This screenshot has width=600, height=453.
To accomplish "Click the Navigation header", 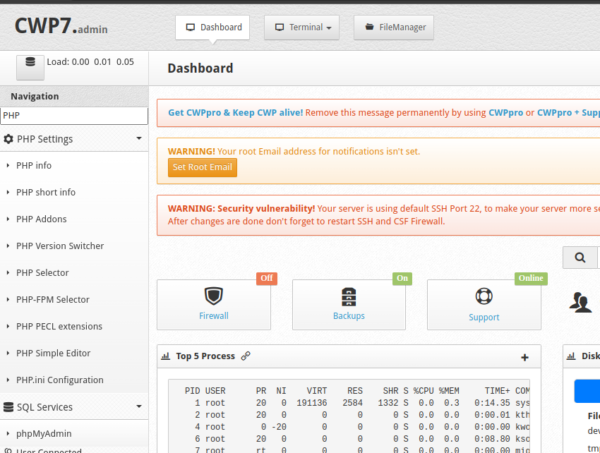I will pos(74,96).
